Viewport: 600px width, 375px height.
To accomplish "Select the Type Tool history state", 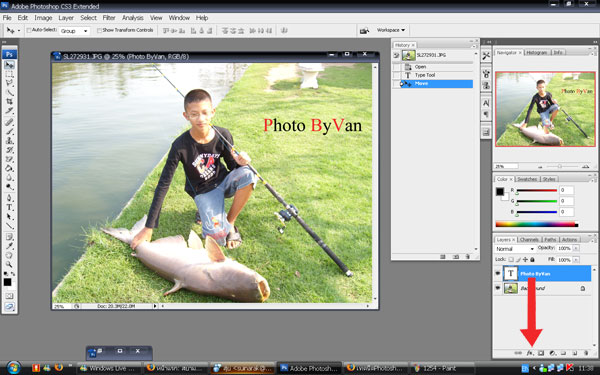I will 437,75.
